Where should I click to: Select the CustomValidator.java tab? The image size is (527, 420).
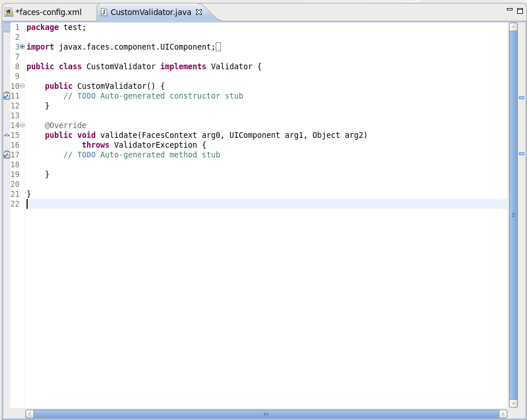pyautogui.click(x=151, y=12)
